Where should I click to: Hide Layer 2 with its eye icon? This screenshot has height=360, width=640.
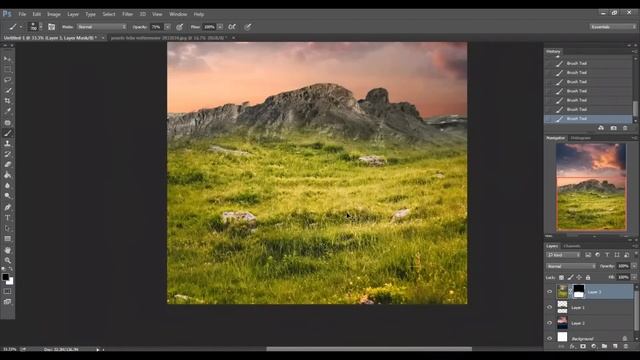click(549, 323)
